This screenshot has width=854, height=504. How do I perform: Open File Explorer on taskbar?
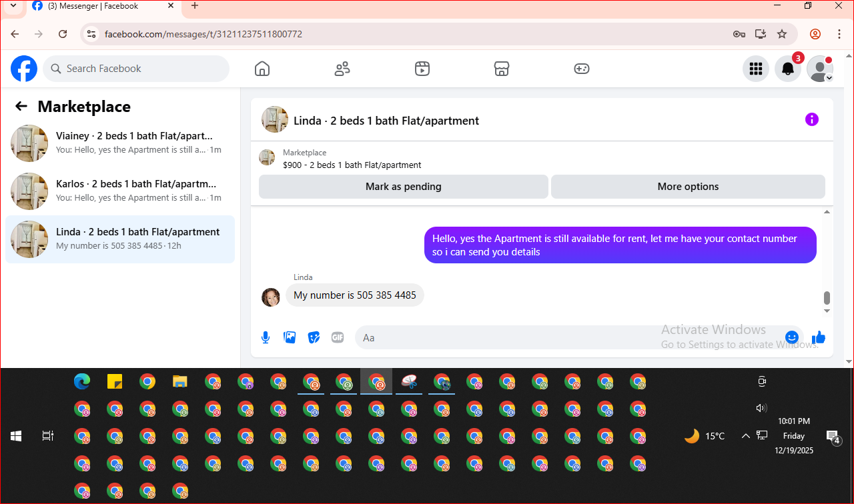click(180, 382)
